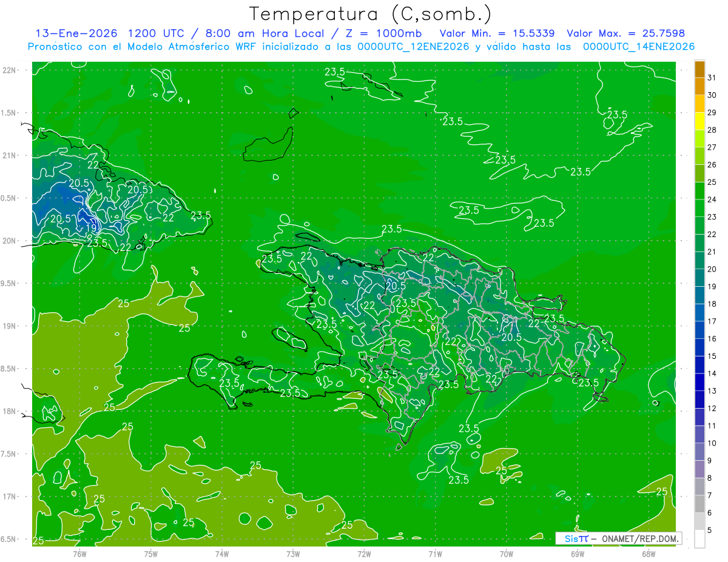Click the "21N" latitude axis label
728x562 pixels.
coord(9,156)
